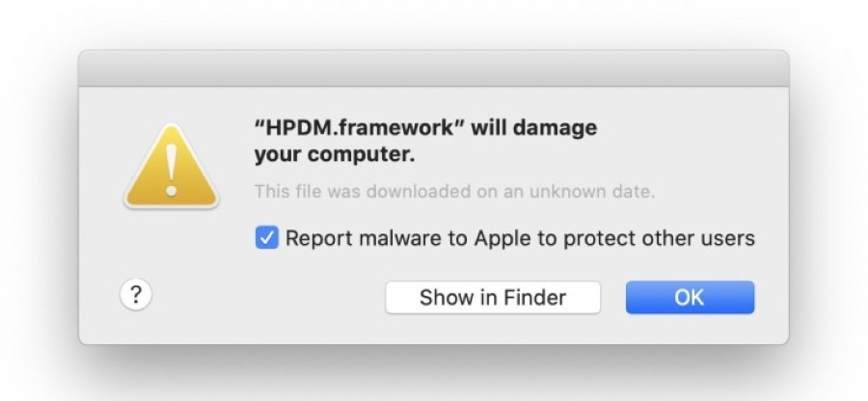Click the dialog's gray title bar
Viewport: 868px width, 401px height.
433,69
